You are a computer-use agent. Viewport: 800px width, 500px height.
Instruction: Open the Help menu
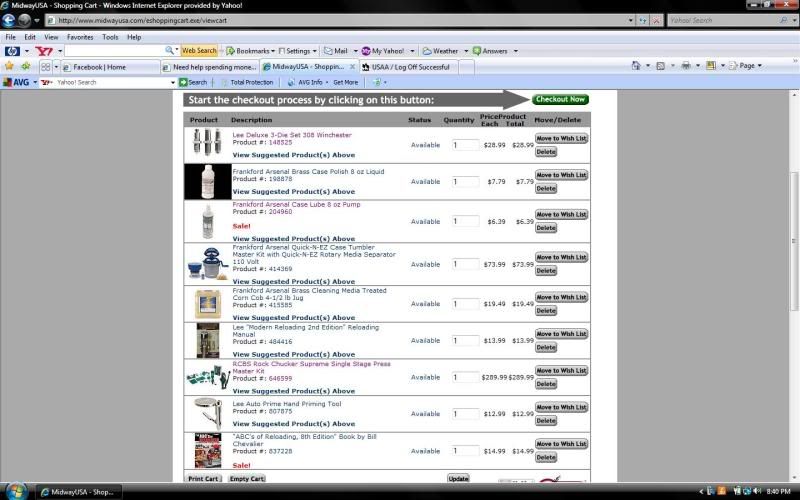pyautogui.click(x=134, y=37)
